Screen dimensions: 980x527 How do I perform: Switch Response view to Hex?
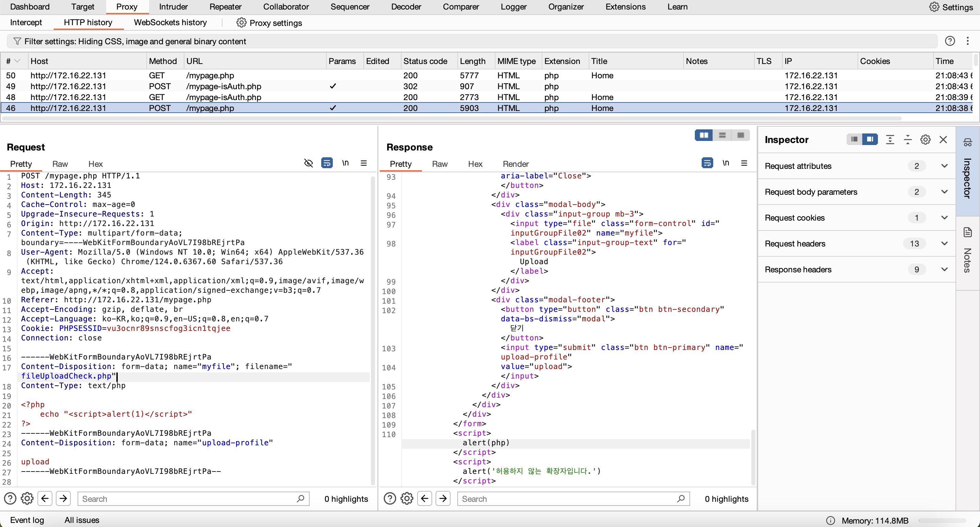(x=475, y=164)
